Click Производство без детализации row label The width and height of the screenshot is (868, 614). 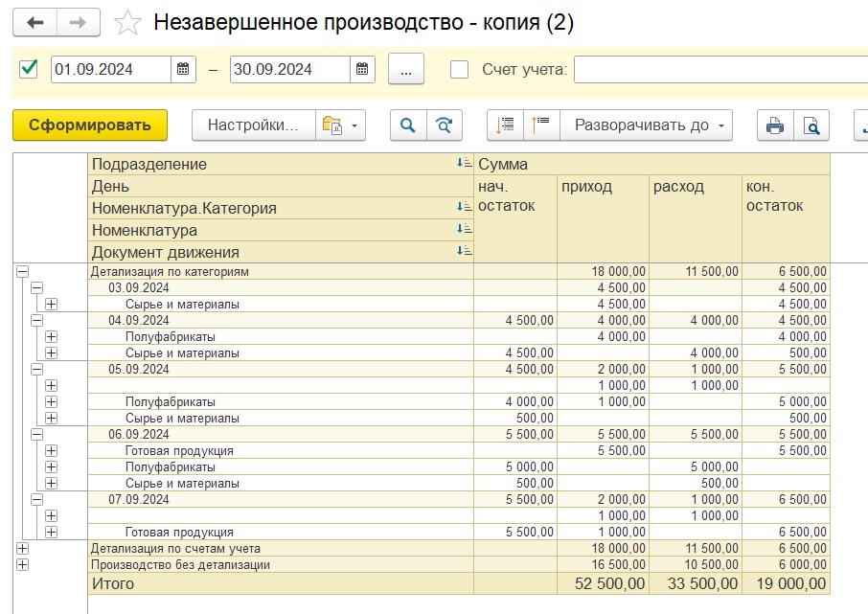(x=180, y=565)
